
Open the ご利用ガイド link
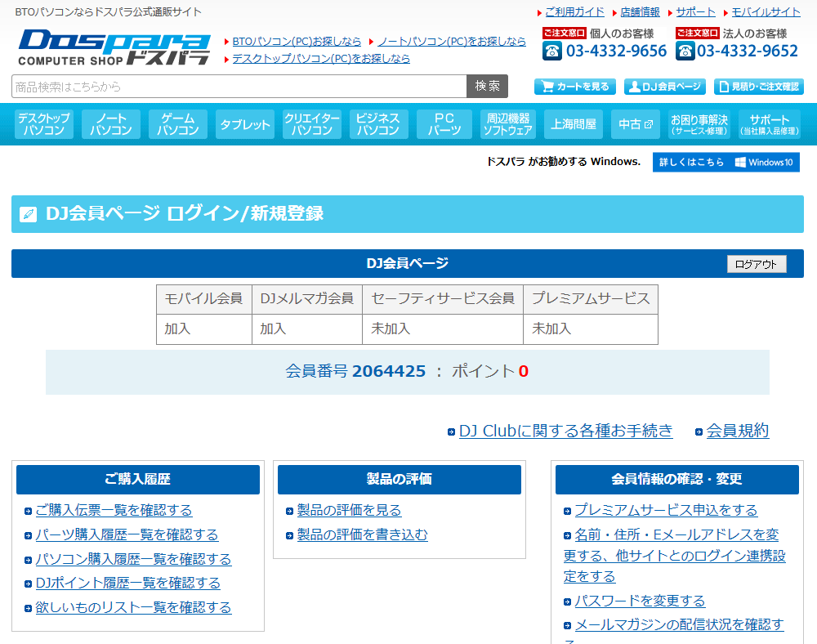point(574,12)
